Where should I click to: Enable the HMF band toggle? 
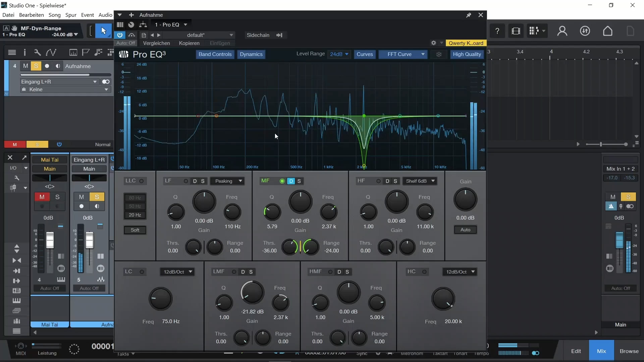(330, 272)
